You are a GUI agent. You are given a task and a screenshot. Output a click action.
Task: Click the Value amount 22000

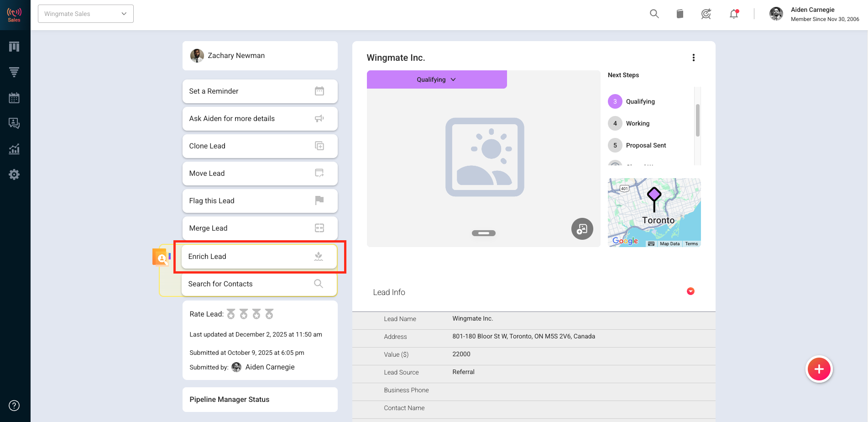(461, 354)
